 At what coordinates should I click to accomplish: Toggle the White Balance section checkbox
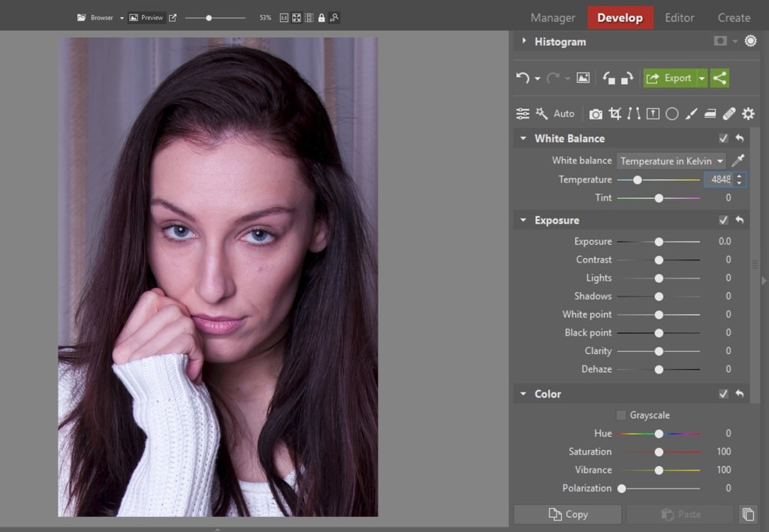coord(723,138)
